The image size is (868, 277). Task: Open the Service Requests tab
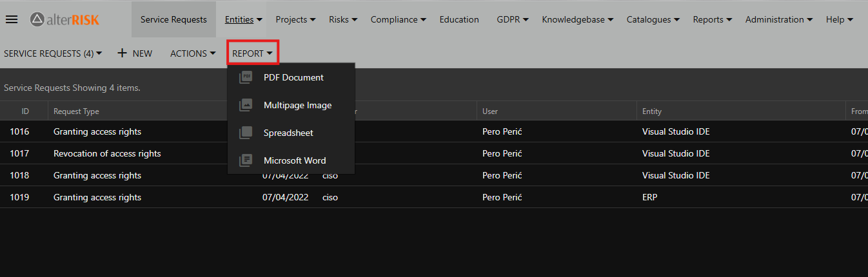pyautogui.click(x=173, y=19)
